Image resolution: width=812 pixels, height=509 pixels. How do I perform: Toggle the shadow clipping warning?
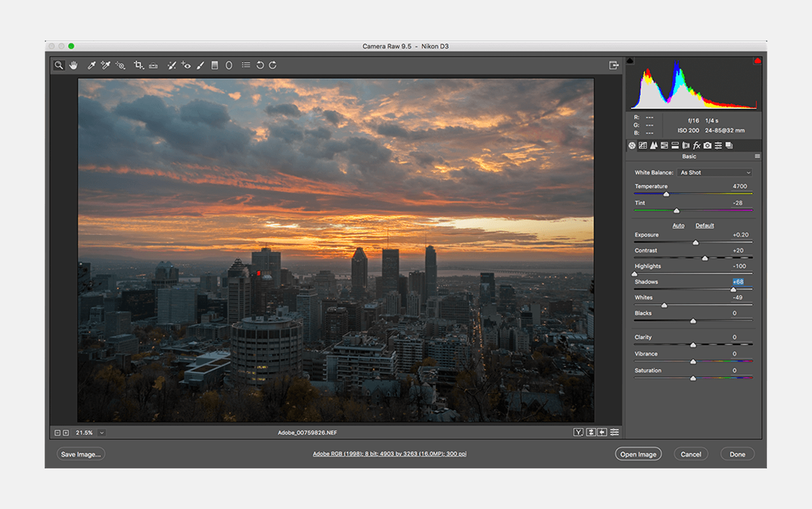pyautogui.click(x=630, y=61)
